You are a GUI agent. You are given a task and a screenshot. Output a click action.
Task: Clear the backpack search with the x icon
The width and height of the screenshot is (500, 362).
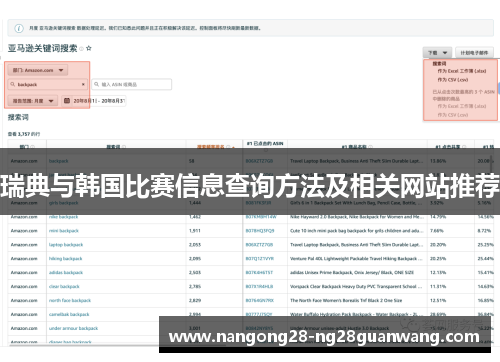pyautogui.click(x=83, y=84)
